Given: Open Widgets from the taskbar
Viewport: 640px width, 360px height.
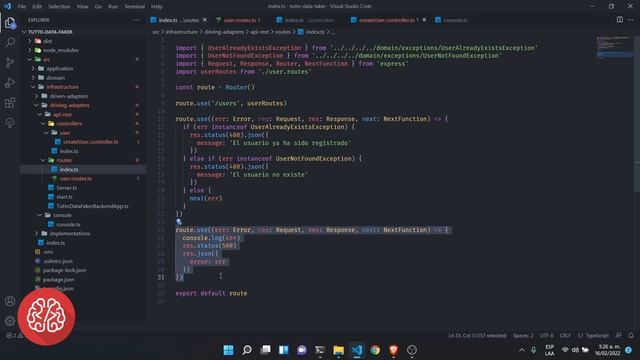Looking at the screenshot, I should click(284, 350).
